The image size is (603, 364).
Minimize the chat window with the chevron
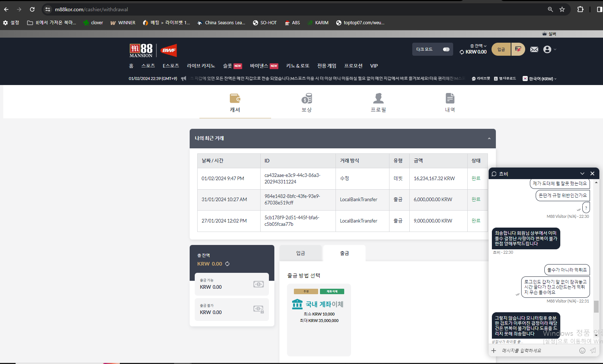coord(582,174)
